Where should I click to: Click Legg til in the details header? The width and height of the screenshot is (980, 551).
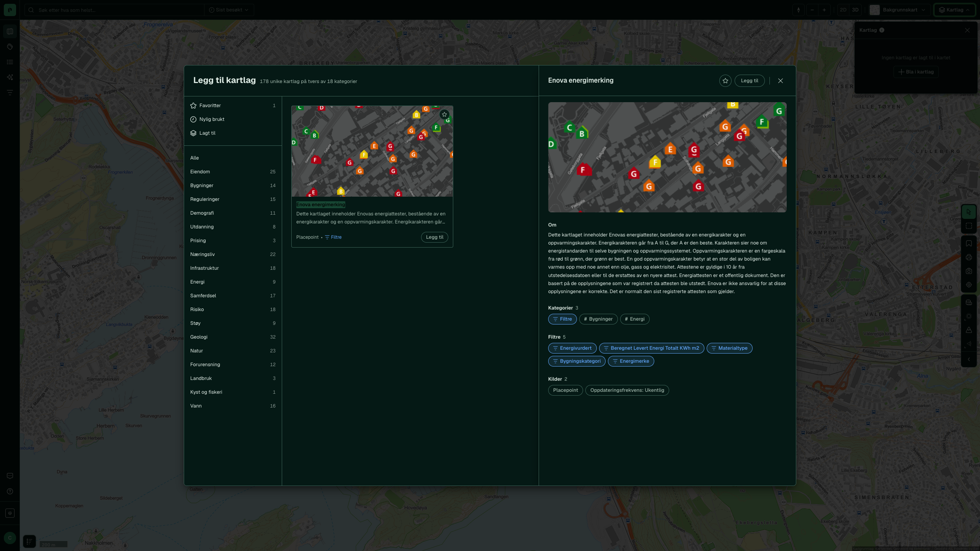point(750,81)
